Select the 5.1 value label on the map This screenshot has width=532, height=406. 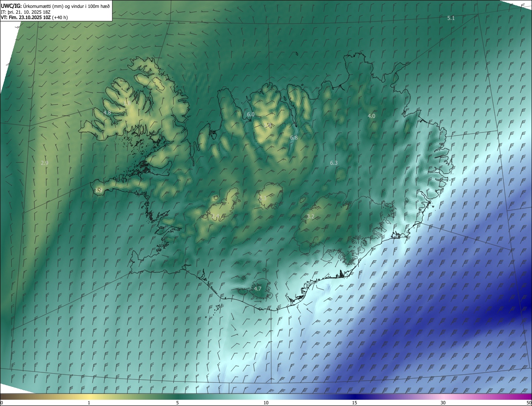(x=451, y=18)
